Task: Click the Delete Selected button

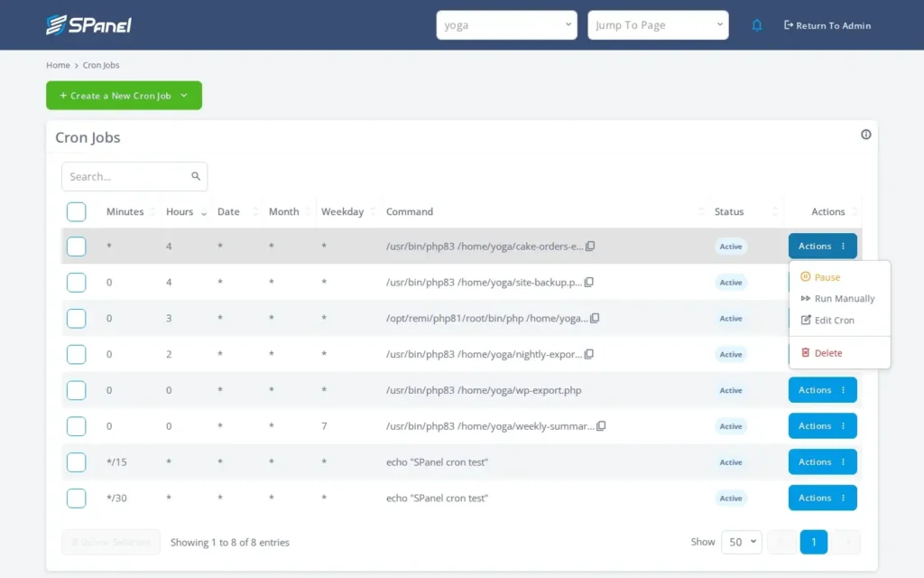Action: coord(111,542)
